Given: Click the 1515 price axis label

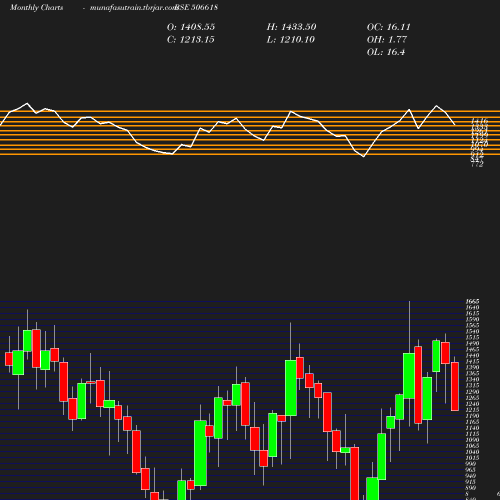Looking at the screenshot, I should pyautogui.click(x=473, y=337).
